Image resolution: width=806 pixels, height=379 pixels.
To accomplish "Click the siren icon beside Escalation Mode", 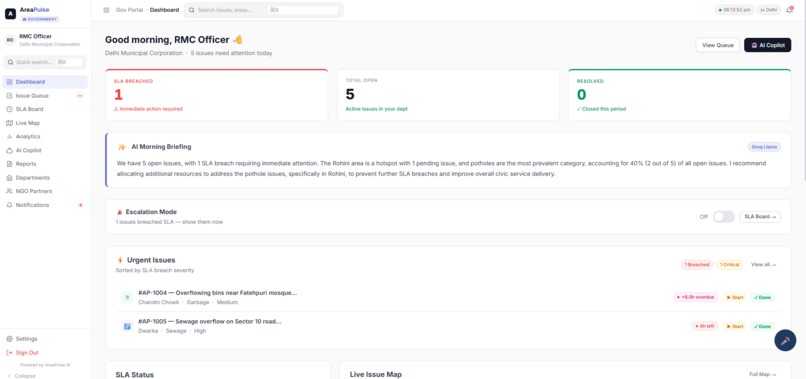I will [x=119, y=212].
